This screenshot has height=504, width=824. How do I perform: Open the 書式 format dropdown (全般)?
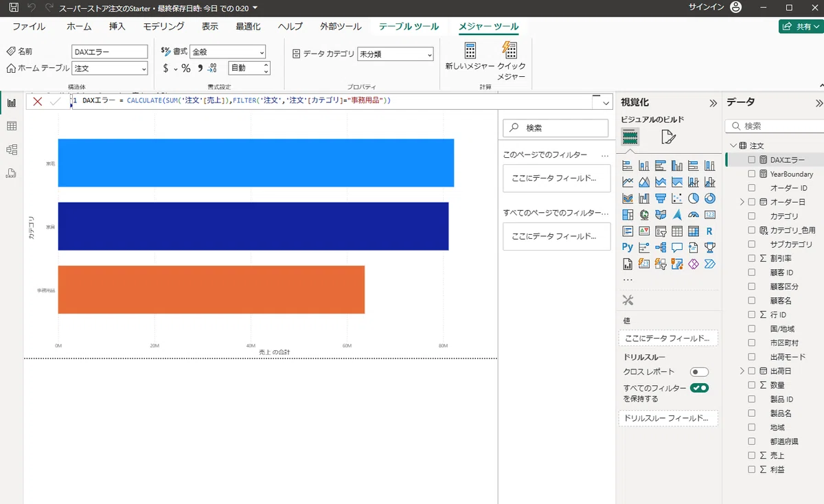click(x=228, y=51)
